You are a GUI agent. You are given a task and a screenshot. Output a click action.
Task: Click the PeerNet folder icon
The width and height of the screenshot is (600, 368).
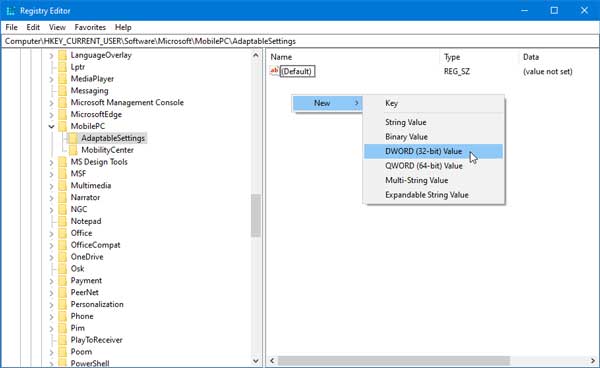point(62,293)
